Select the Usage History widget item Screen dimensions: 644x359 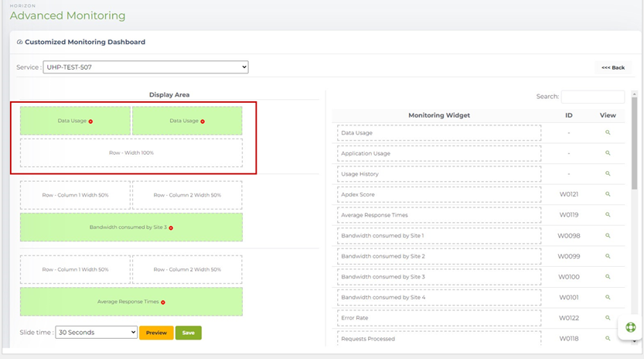[x=439, y=174]
